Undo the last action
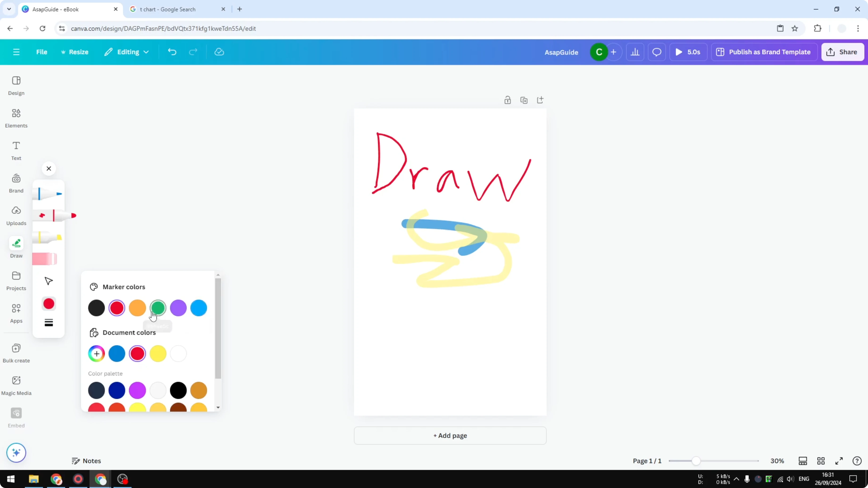 pos(172,52)
